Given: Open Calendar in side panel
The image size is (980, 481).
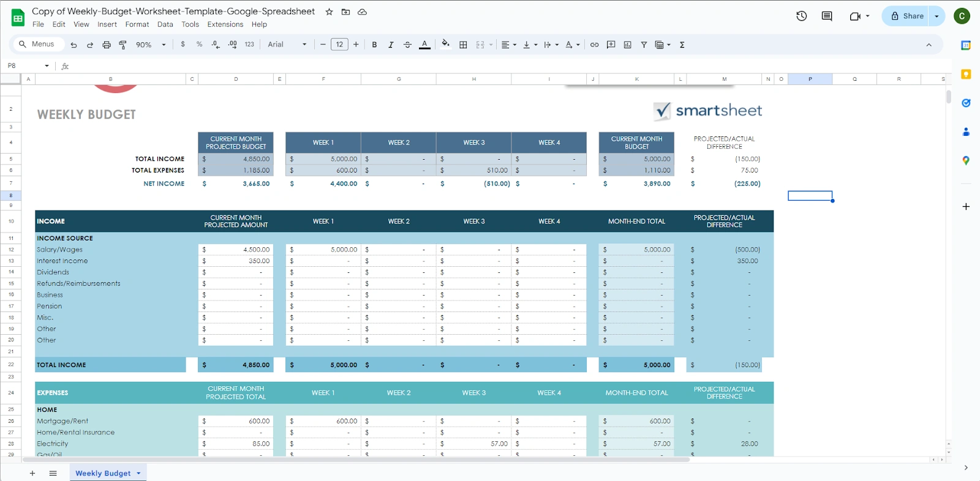Looking at the screenshot, I should click(x=966, y=45).
